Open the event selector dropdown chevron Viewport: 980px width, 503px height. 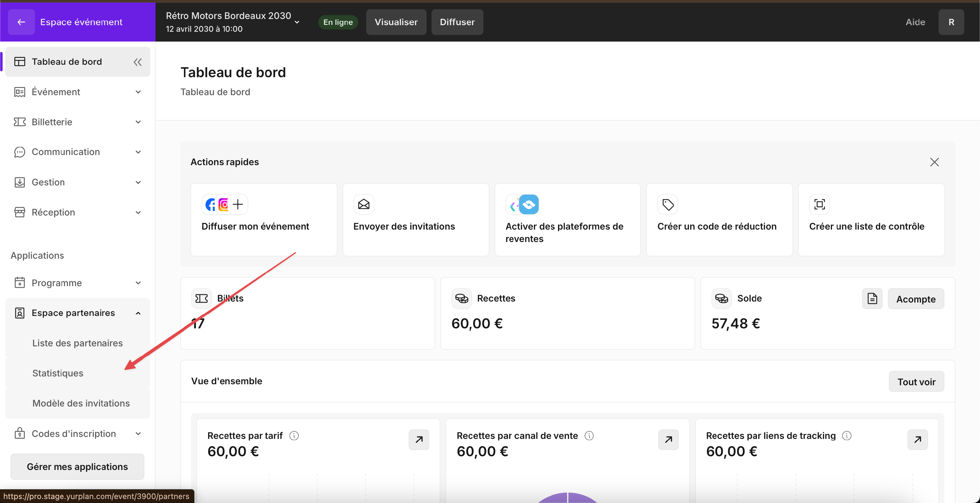point(297,23)
